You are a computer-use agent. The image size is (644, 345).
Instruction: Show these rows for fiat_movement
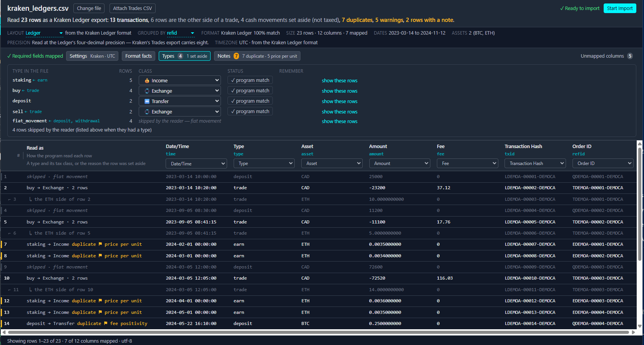click(340, 121)
